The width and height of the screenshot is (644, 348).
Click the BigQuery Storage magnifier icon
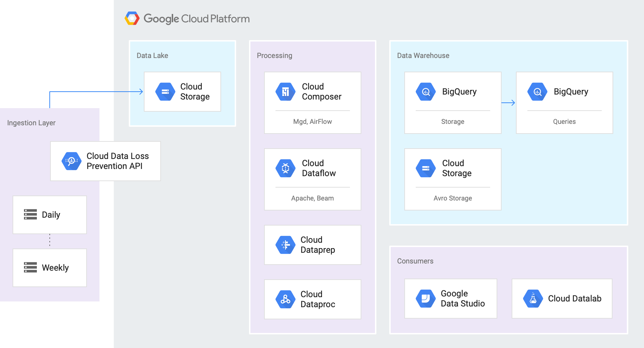click(425, 92)
